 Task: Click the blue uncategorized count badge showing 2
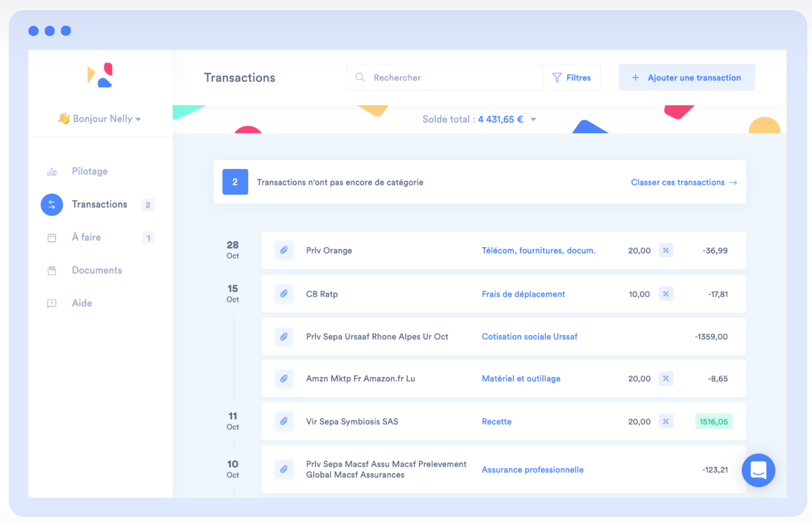click(235, 182)
